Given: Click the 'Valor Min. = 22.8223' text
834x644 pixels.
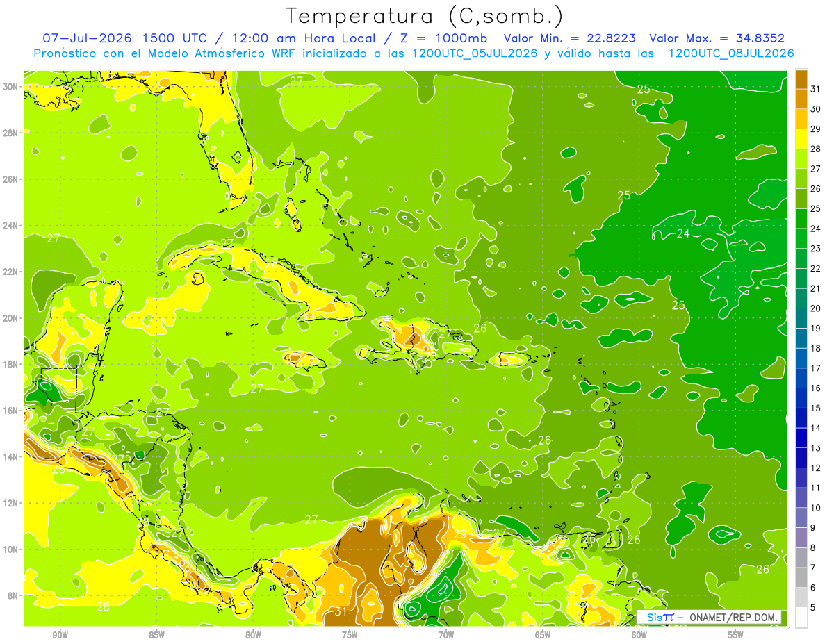Looking at the screenshot, I should tap(570, 38).
